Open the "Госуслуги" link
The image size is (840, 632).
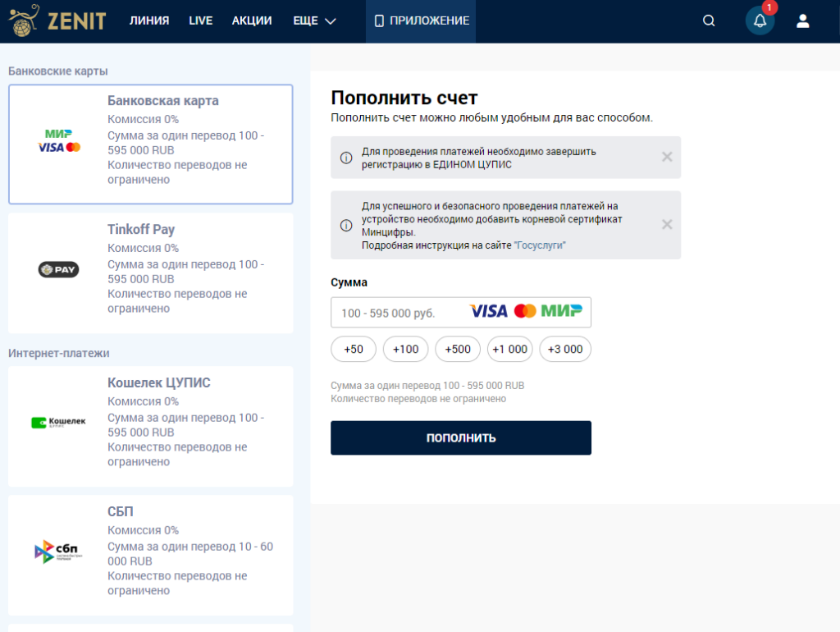(x=540, y=245)
